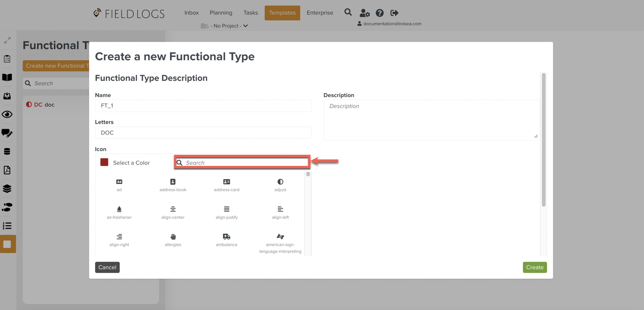Toggle the expand arrows at sidebar top
Image resolution: width=644 pixels, height=310 pixels.
coord(7,40)
